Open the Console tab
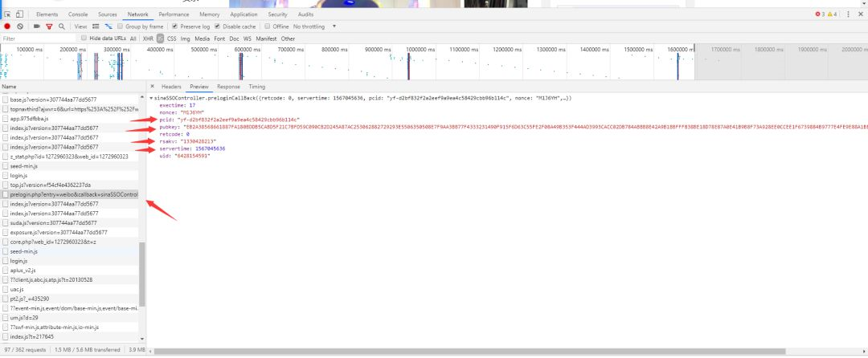868x358 pixels. [78, 14]
